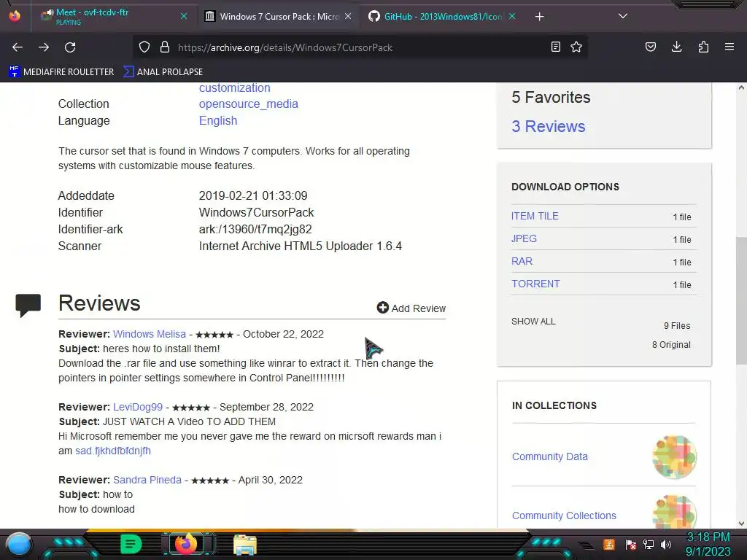This screenshot has width=747, height=560.
Task: Click the scrollbar down arrow
Action: tap(741, 524)
